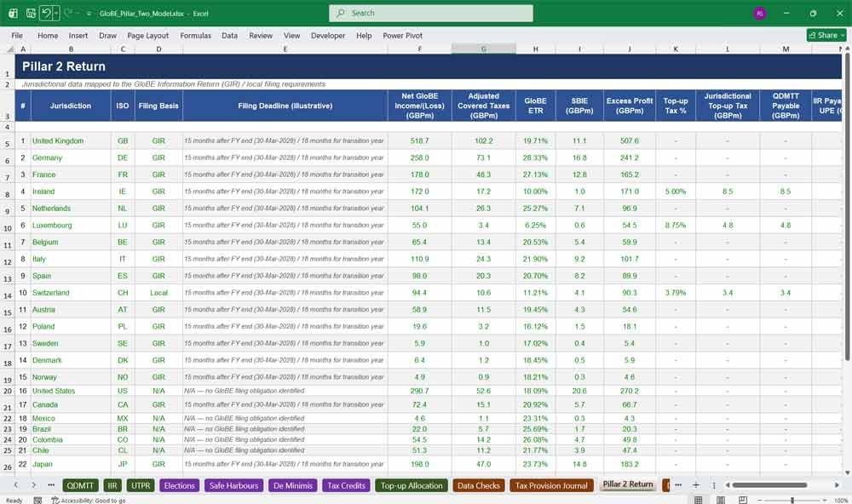
Task: Click the macro recording status bar icon
Action: [37, 501]
